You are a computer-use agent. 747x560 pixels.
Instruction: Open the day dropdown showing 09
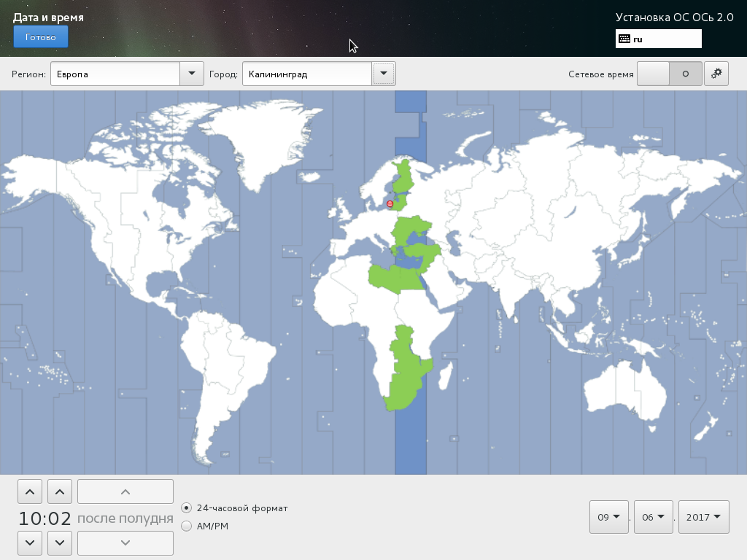(609, 517)
